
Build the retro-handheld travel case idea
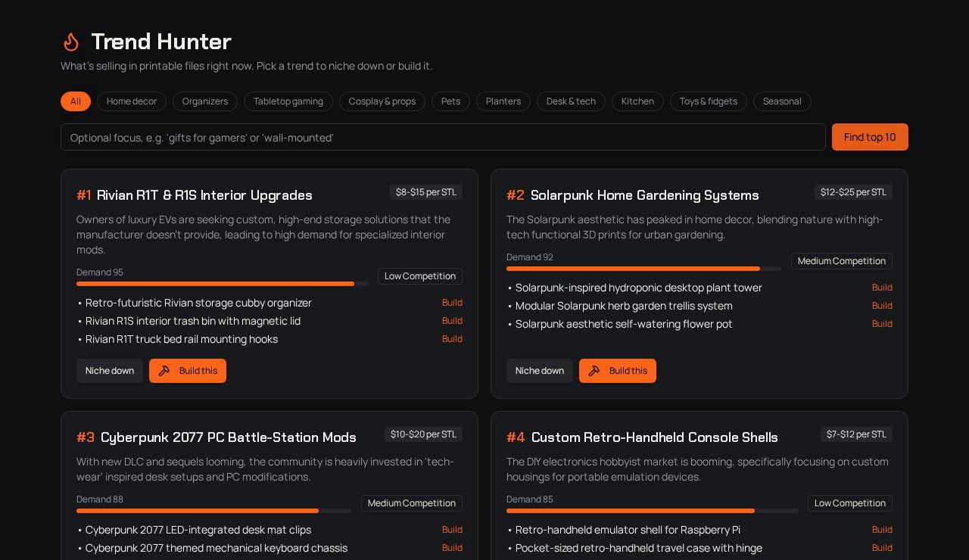pos(882,548)
